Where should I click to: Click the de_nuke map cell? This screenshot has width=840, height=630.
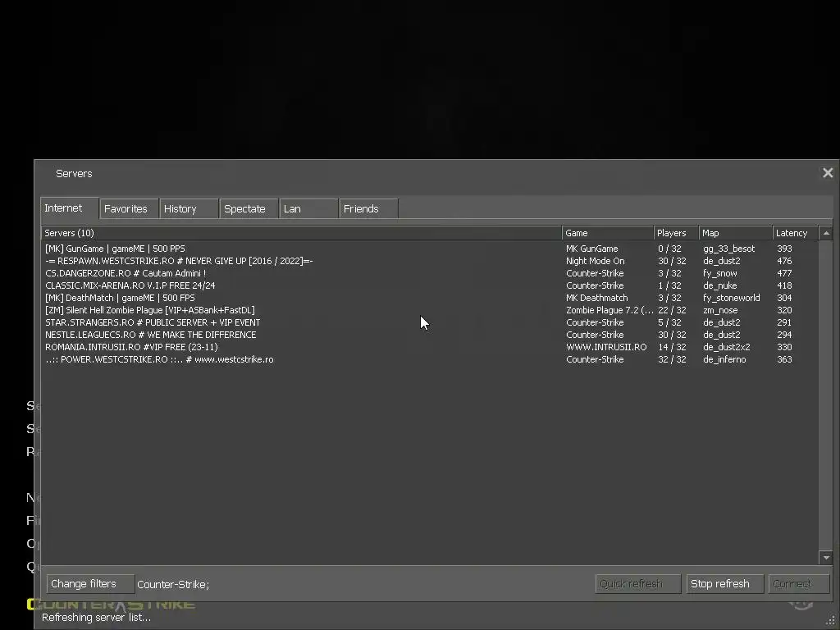720,286
